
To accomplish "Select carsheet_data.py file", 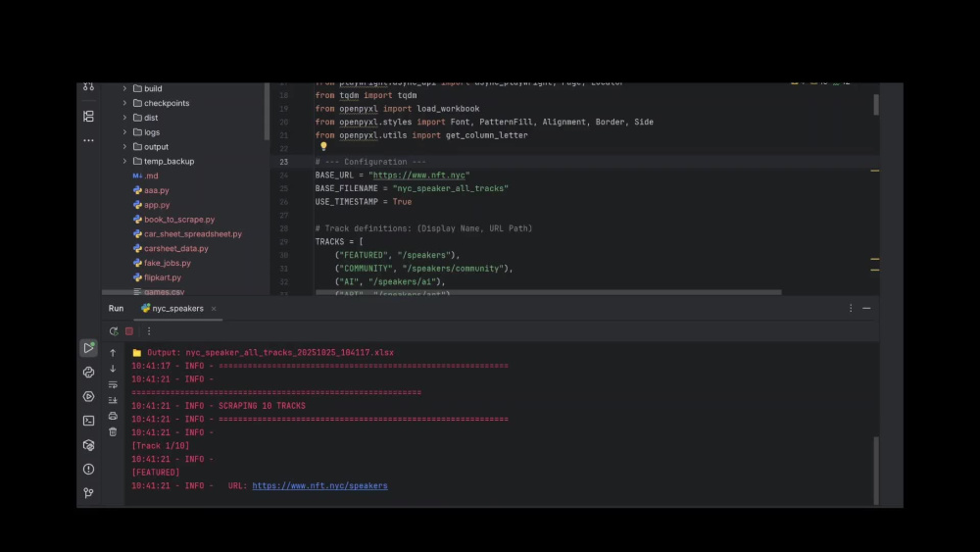I will point(171,248).
